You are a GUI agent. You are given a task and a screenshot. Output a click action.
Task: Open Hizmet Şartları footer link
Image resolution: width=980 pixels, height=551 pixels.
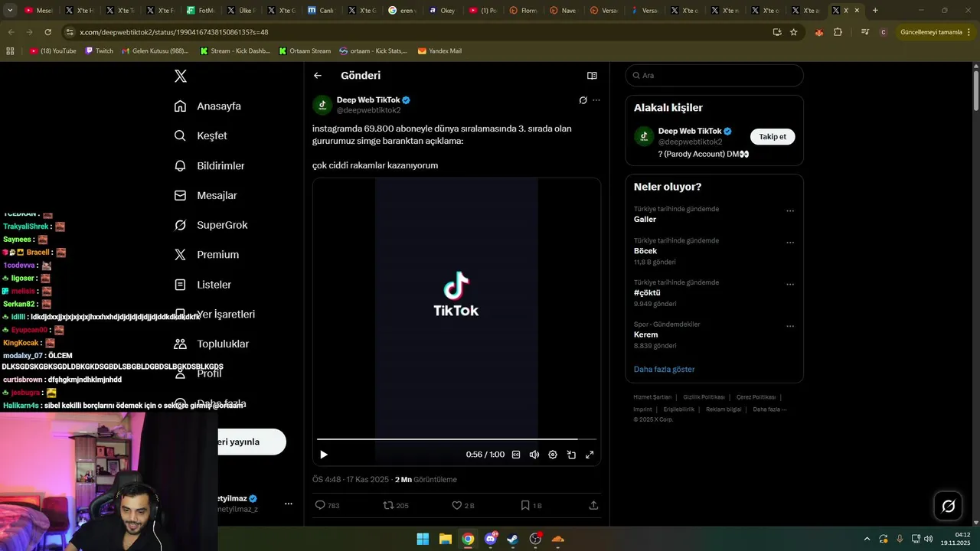click(652, 397)
